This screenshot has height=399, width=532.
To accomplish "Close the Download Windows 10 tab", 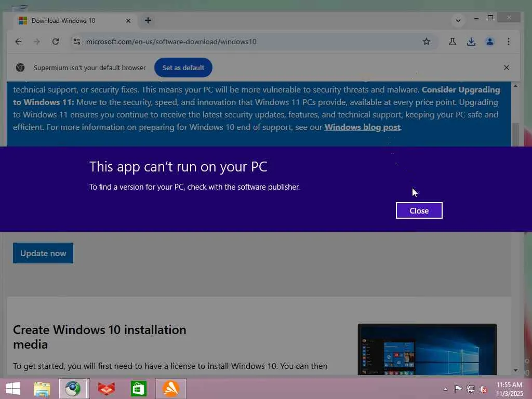I will (128, 21).
